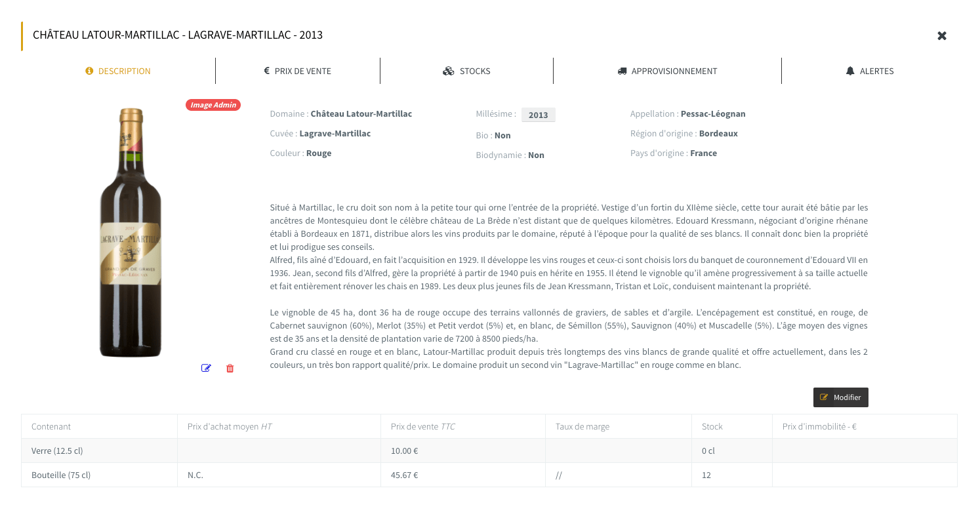Image resolution: width=980 pixels, height=522 pixels.
Task: Delete the bottle image with trash icon
Action: [x=230, y=368]
